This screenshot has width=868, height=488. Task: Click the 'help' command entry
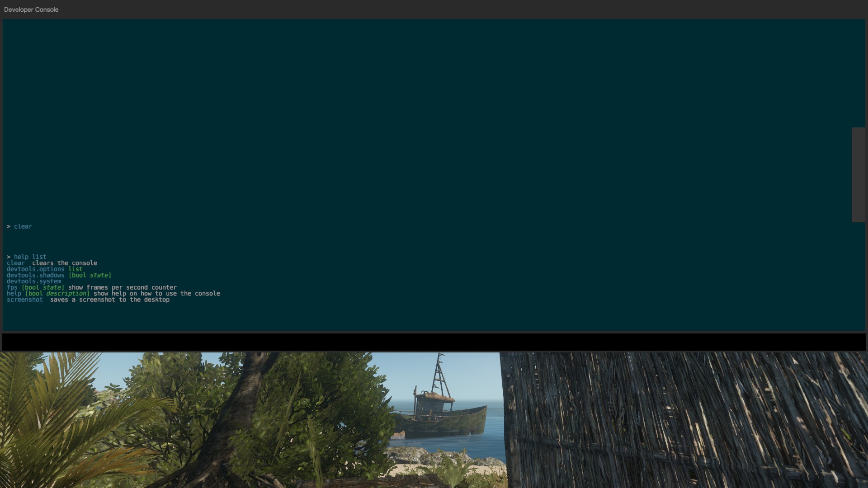[x=13, y=293]
